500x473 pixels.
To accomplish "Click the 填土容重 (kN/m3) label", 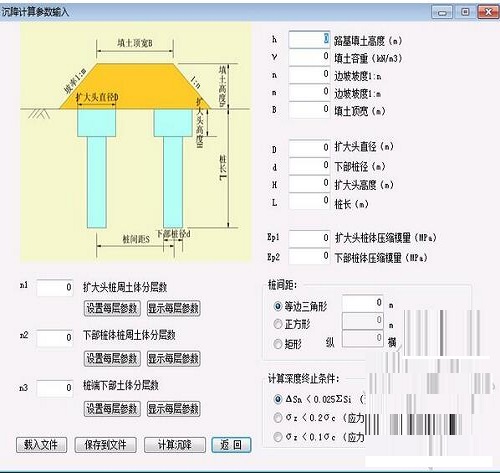I will pyautogui.click(x=368, y=58).
